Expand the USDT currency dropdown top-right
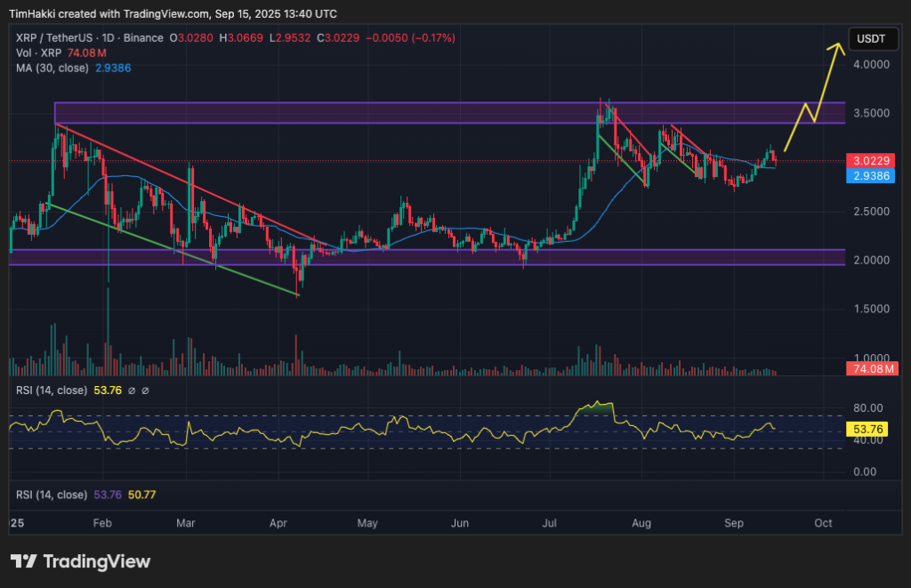 click(x=873, y=39)
